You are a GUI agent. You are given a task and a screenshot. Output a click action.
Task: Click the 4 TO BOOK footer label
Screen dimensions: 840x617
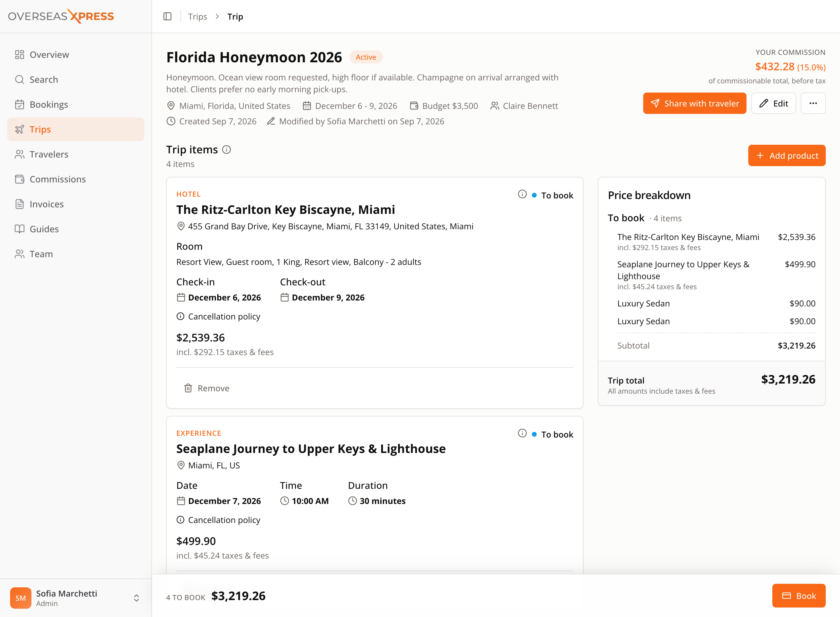point(186,597)
